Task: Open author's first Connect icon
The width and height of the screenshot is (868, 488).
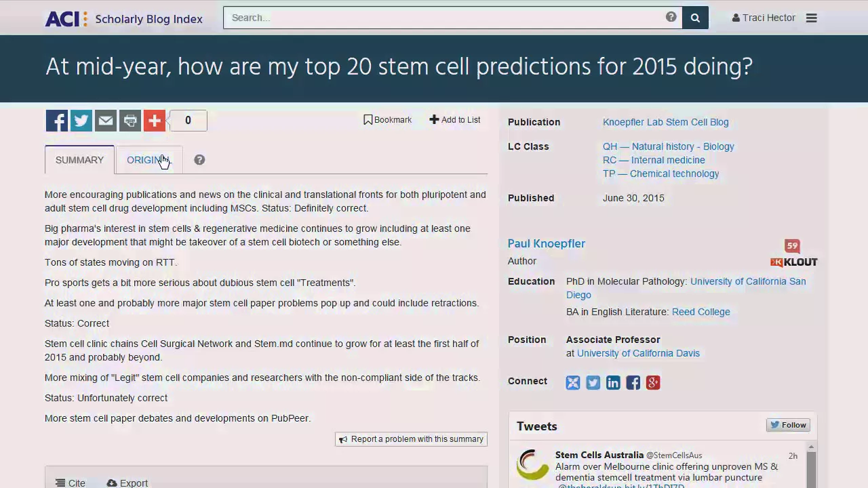Action: coord(573,383)
